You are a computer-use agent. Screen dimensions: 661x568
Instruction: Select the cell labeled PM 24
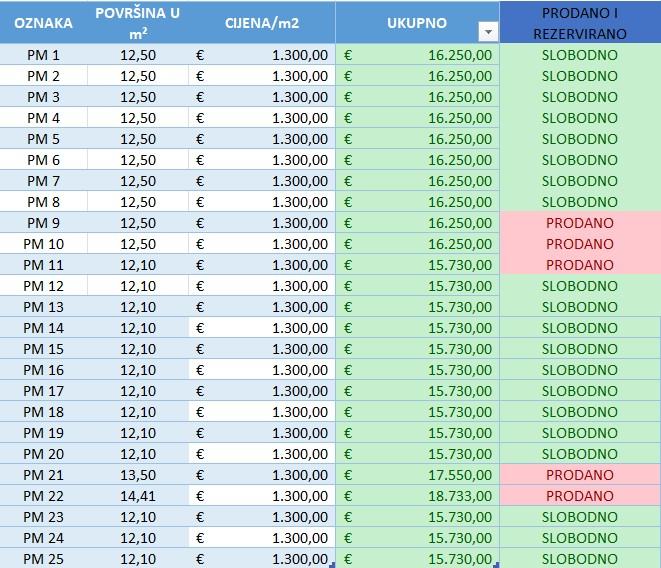click(x=43, y=538)
